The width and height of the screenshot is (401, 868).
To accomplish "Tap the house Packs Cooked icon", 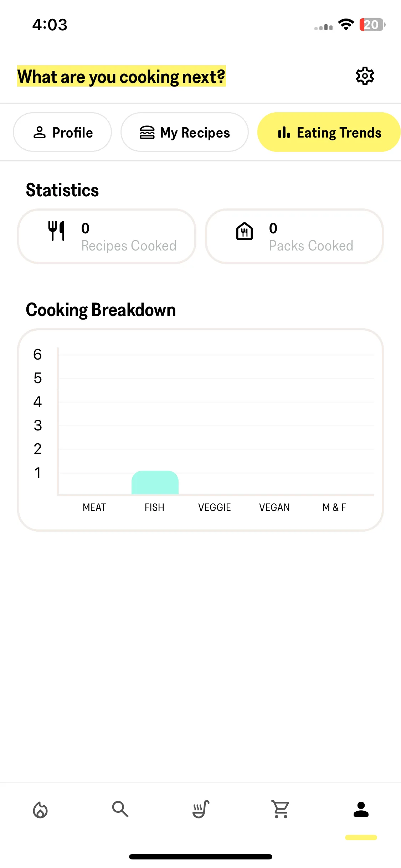I will click(x=245, y=231).
